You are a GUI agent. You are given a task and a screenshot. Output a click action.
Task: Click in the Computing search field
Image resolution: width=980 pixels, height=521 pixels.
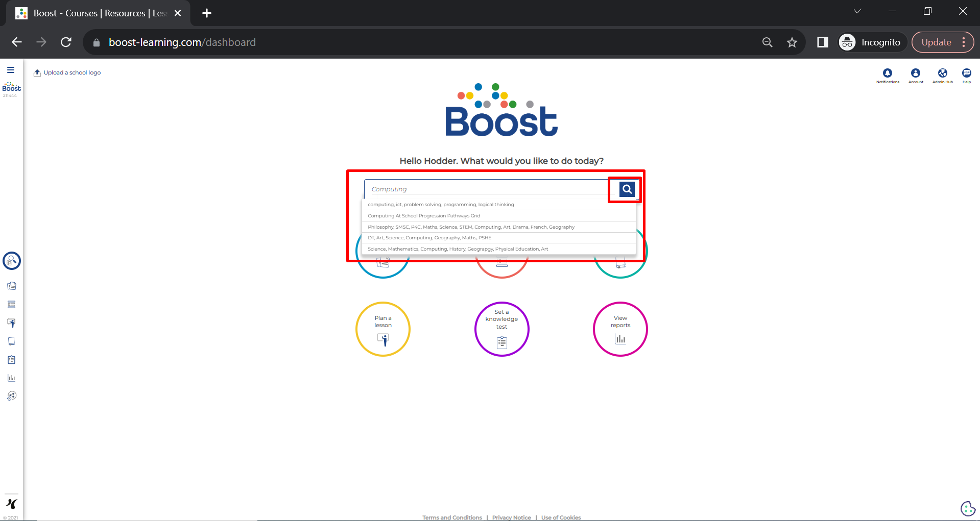tap(485, 189)
